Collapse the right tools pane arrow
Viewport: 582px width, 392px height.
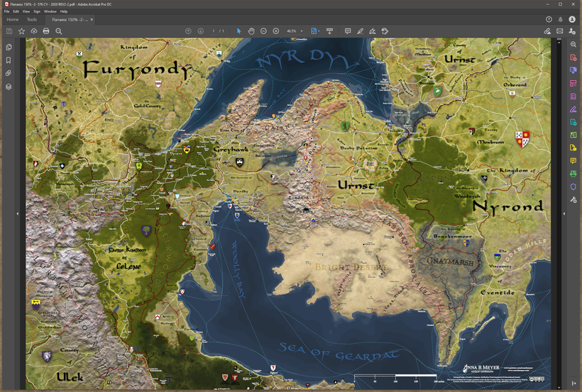564,214
